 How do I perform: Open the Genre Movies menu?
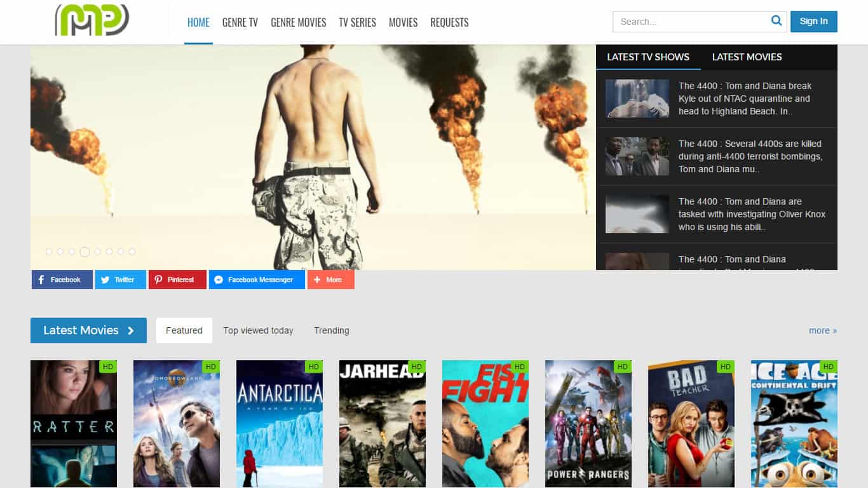(298, 22)
